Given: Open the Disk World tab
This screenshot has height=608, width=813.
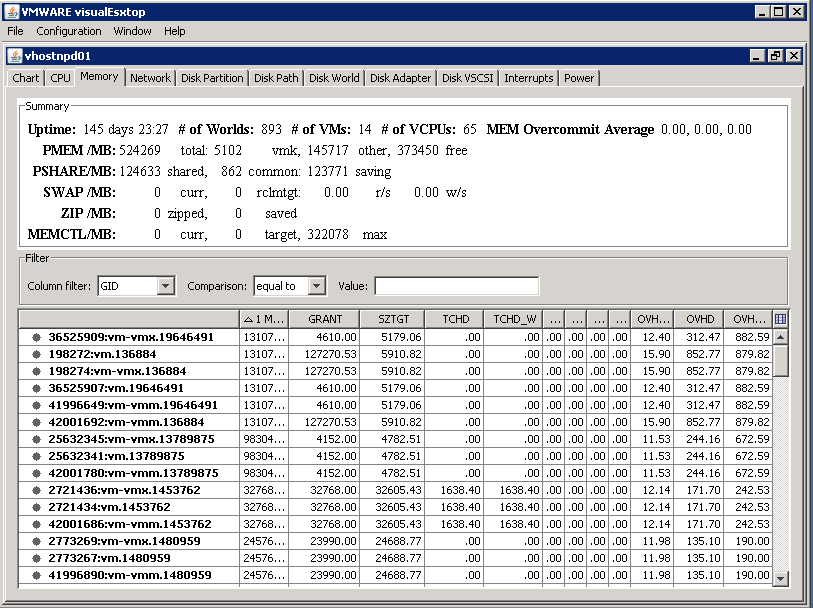Looking at the screenshot, I should [x=334, y=78].
